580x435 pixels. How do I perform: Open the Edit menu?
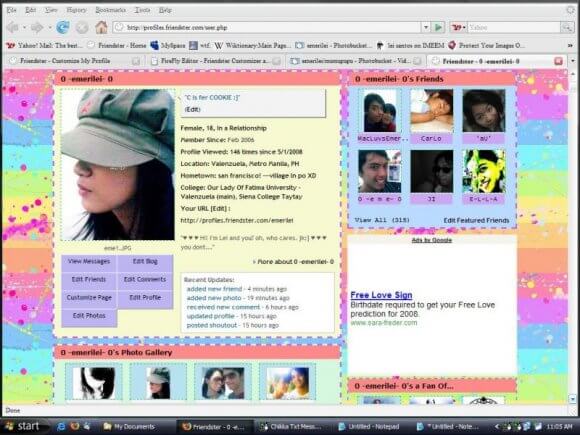pos(30,10)
